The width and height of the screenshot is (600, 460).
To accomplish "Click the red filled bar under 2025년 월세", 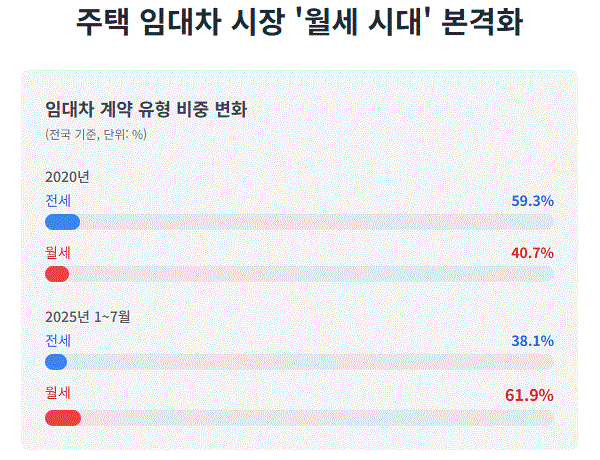I will (63, 418).
